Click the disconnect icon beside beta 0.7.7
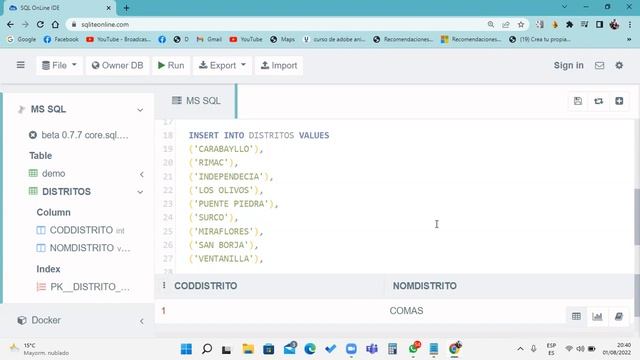 33,135
